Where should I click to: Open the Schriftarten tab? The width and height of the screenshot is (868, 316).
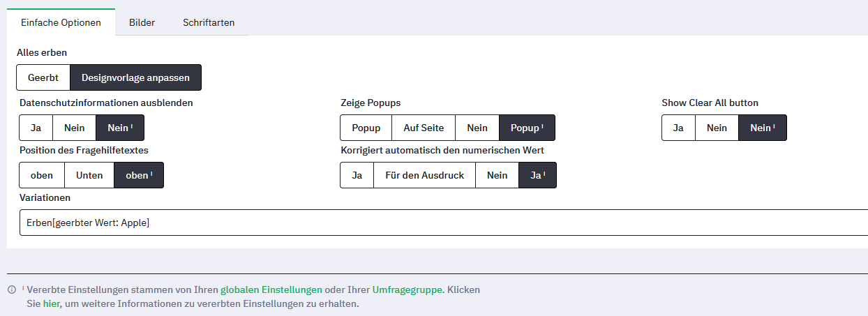tap(209, 22)
